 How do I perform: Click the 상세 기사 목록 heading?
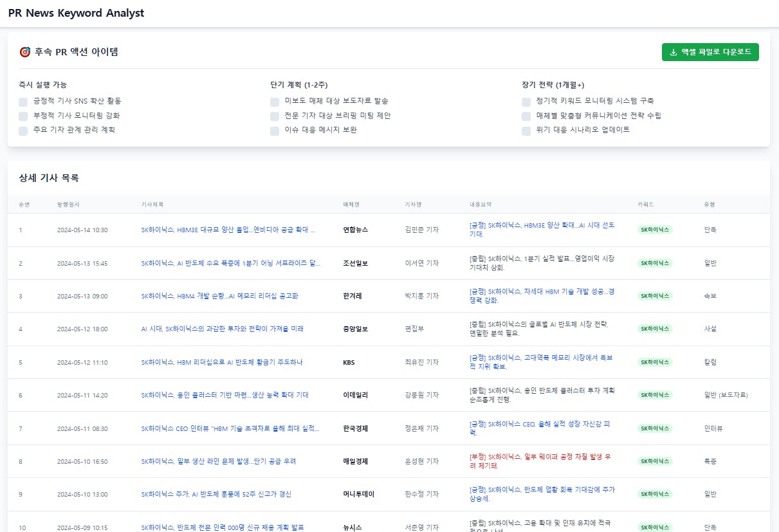coord(49,178)
